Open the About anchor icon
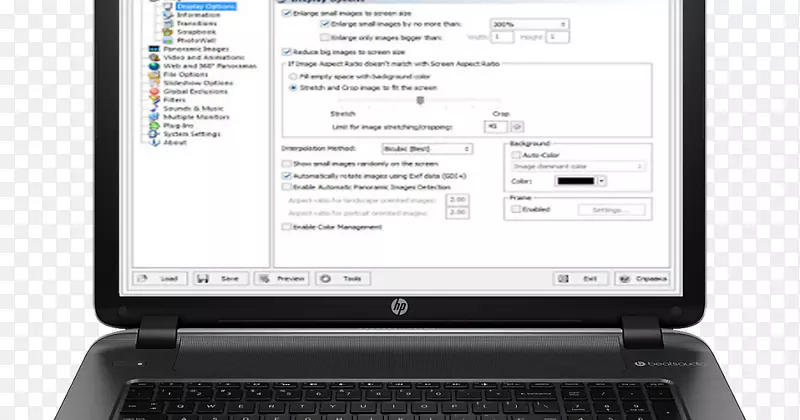This screenshot has height=420, width=800. tap(154, 143)
